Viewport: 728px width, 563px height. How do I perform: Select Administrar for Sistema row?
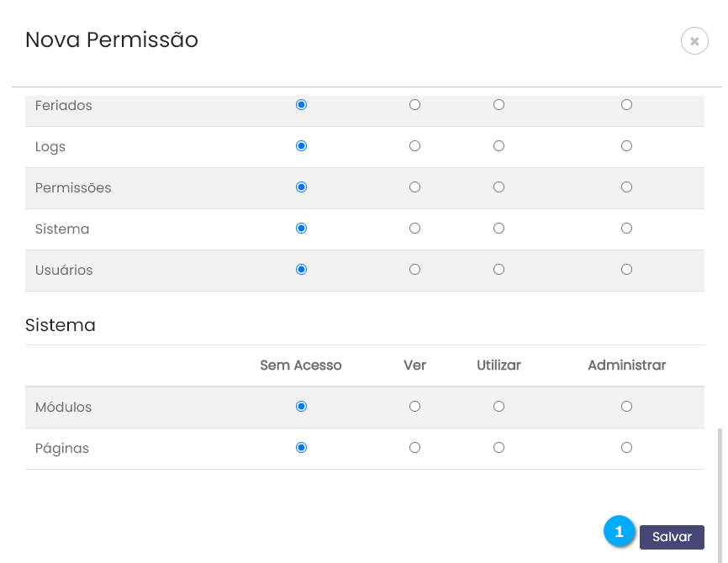(626, 229)
